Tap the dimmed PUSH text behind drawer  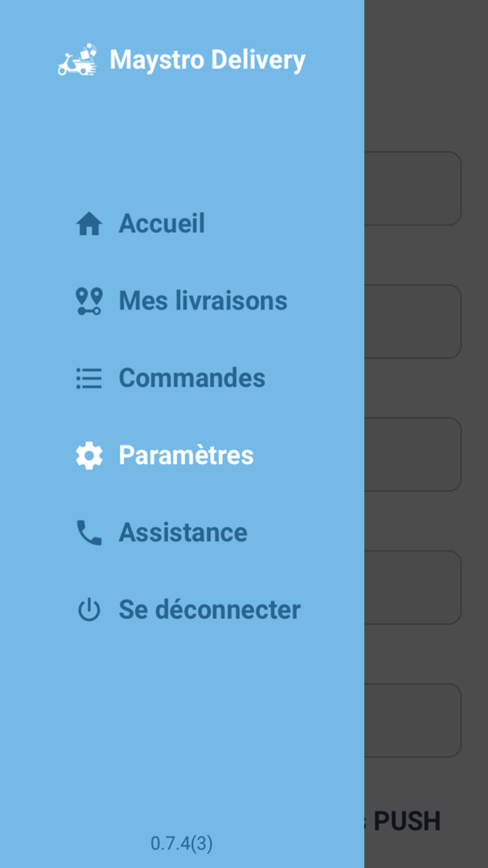[406, 821]
